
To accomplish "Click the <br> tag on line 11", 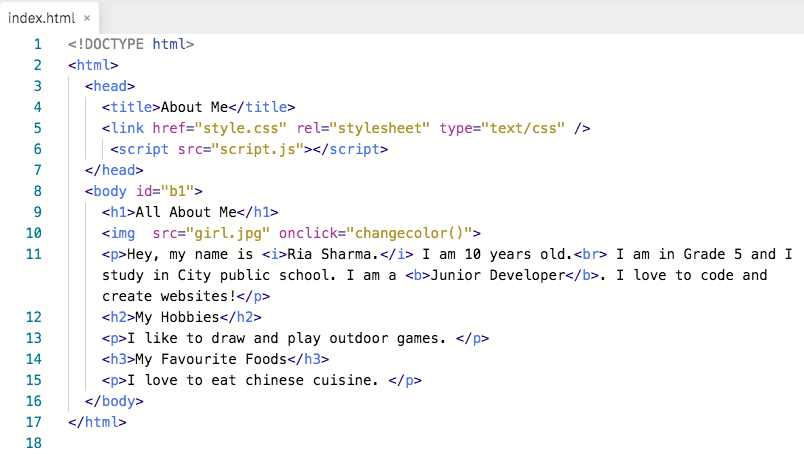I will (x=591, y=254).
